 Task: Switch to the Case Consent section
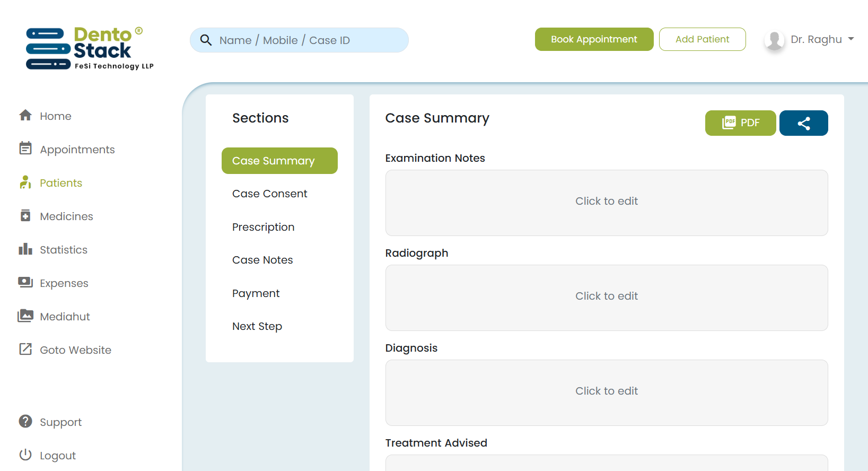click(269, 194)
